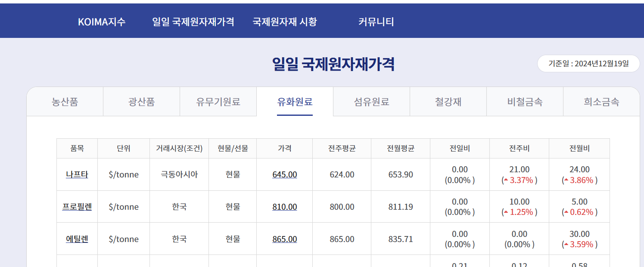Switch to the 광산품 tab

point(141,102)
